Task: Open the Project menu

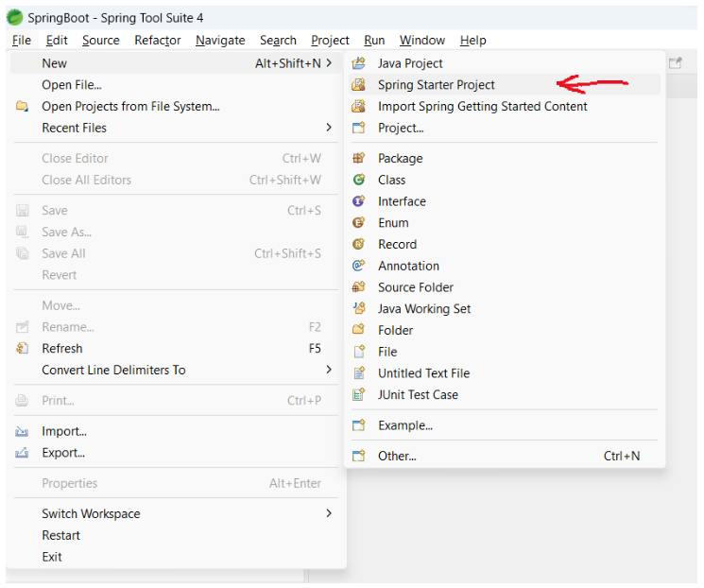Action: click(330, 41)
